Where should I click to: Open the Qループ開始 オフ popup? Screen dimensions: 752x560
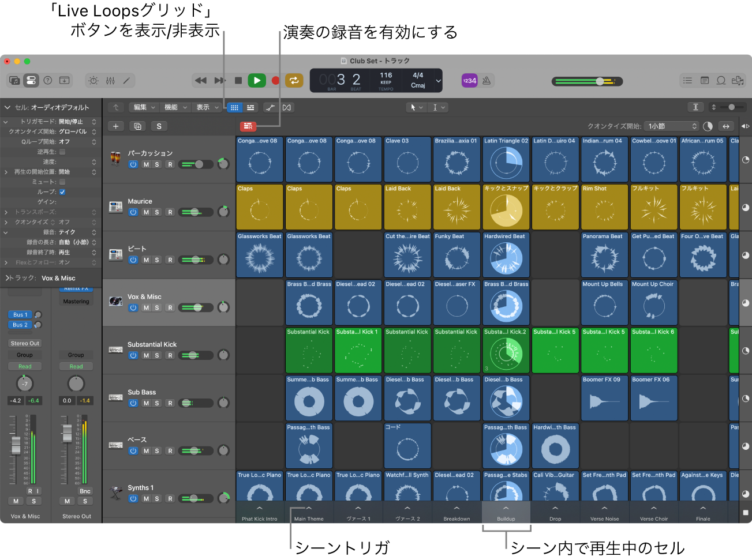coord(77,142)
